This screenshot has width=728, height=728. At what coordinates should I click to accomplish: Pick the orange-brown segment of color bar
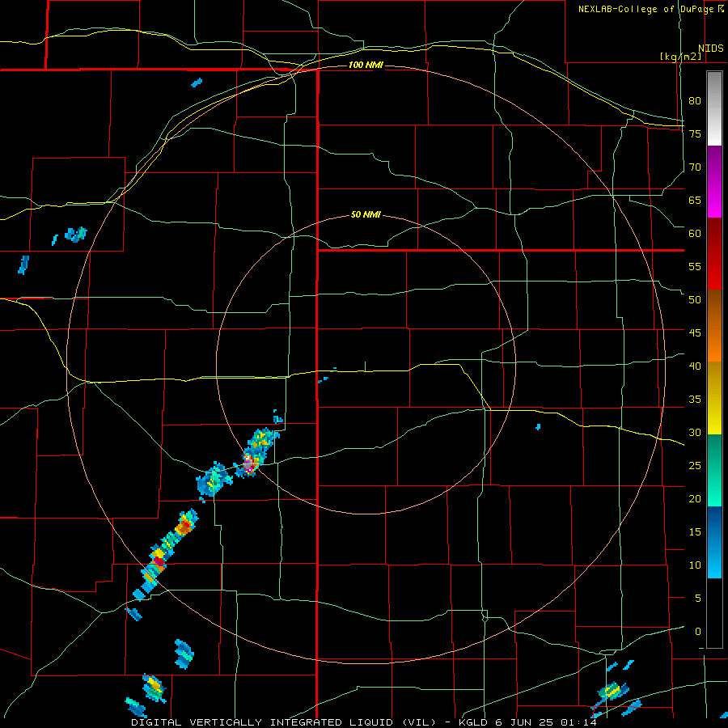(x=714, y=326)
